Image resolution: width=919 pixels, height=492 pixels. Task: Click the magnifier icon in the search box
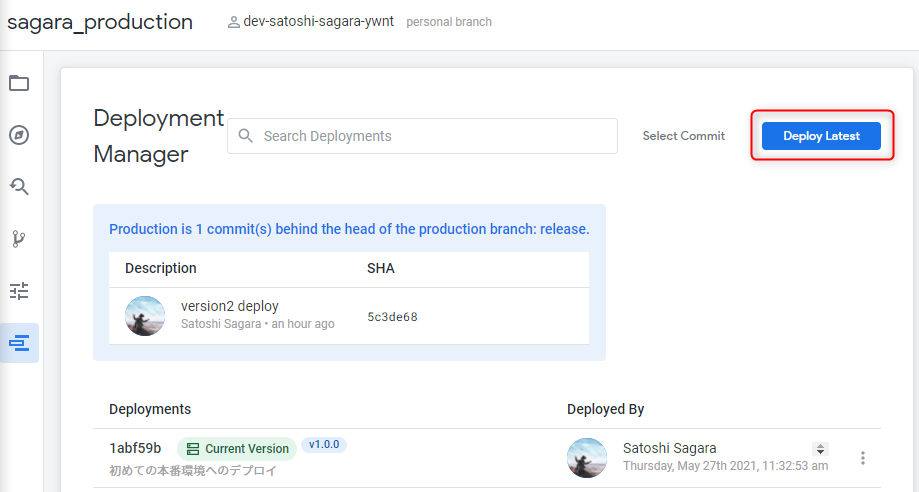(x=246, y=136)
